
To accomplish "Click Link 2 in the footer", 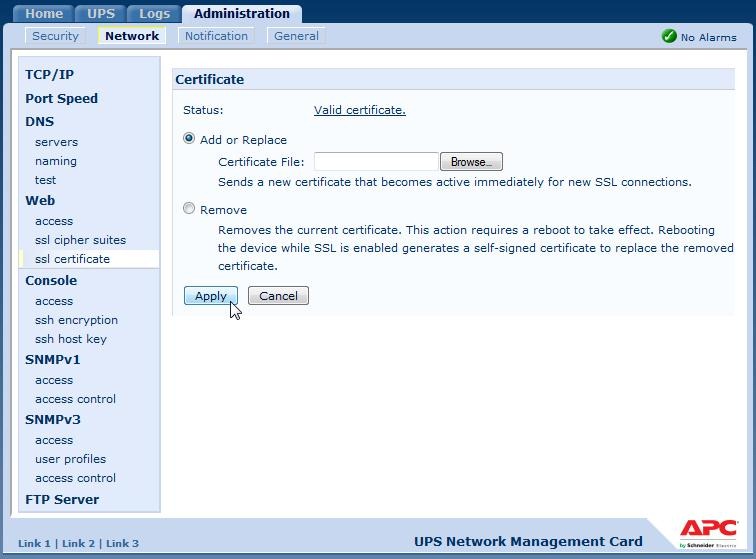I will click(78, 543).
